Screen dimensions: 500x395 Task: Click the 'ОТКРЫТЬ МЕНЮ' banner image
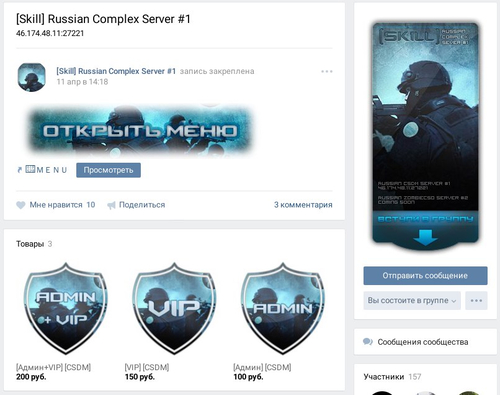(x=140, y=131)
